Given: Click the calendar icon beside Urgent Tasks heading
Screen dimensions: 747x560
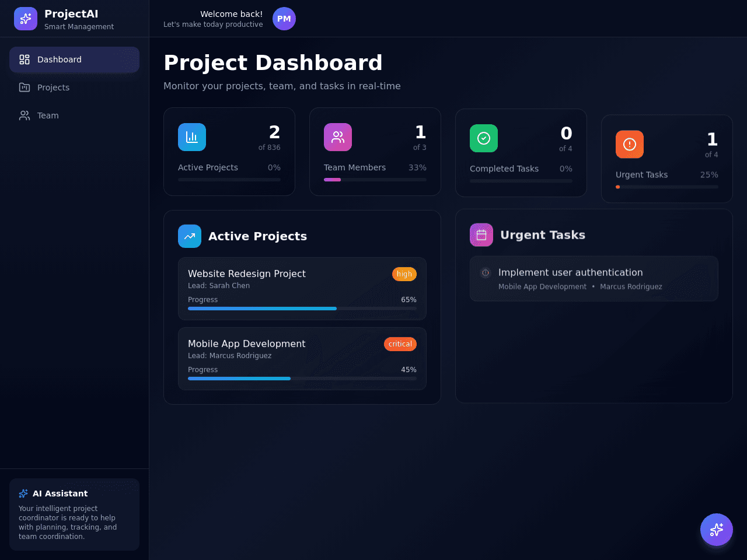Looking at the screenshot, I should [481, 235].
